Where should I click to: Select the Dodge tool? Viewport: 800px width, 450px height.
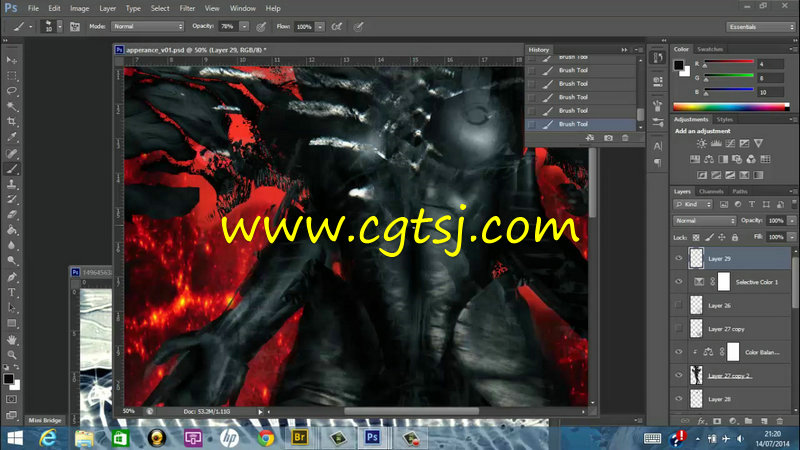click(x=12, y=261)
